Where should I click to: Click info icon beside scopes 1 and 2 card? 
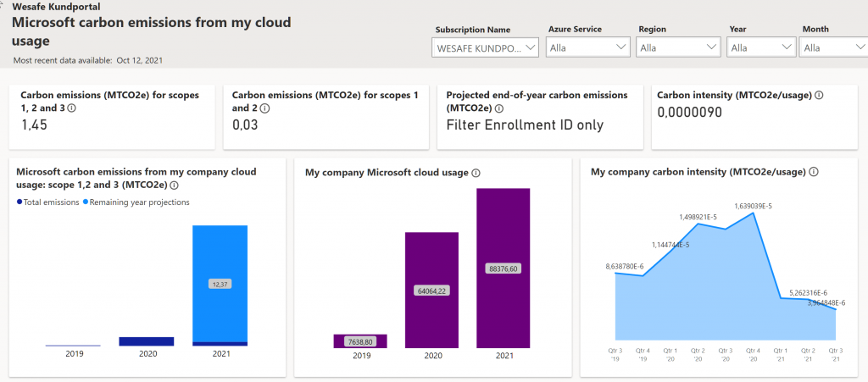click(265, 108)
